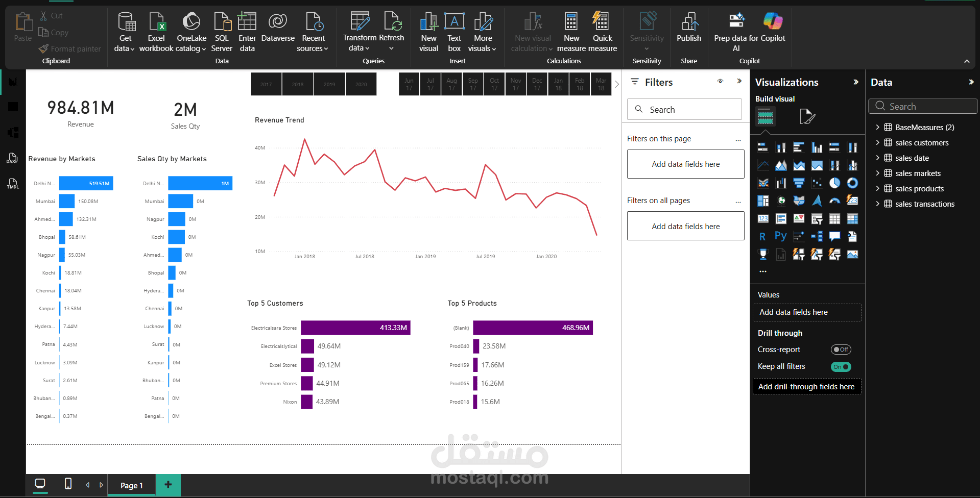The image size is (980, 498).
Task: Create a New measure
Action: pyautogui.click(x=571, y=32)
